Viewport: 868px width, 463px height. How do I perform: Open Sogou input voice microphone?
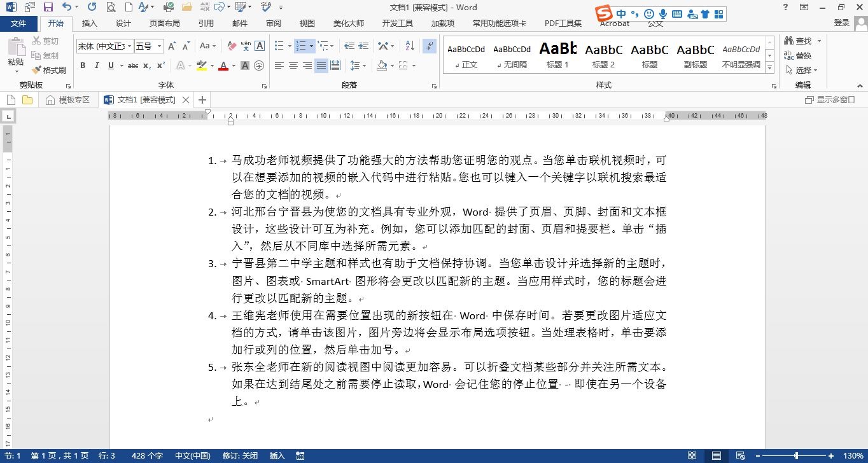pyautogui.click(x=663, y=14)
